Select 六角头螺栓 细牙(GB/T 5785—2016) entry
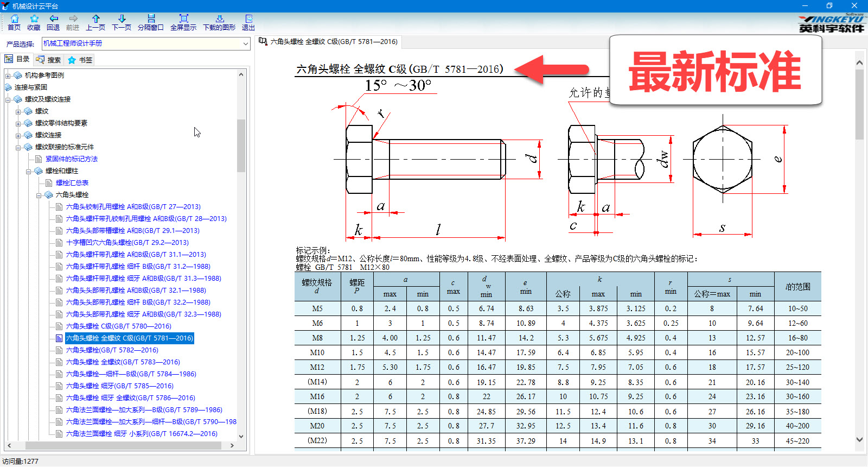 coord(119,386)
